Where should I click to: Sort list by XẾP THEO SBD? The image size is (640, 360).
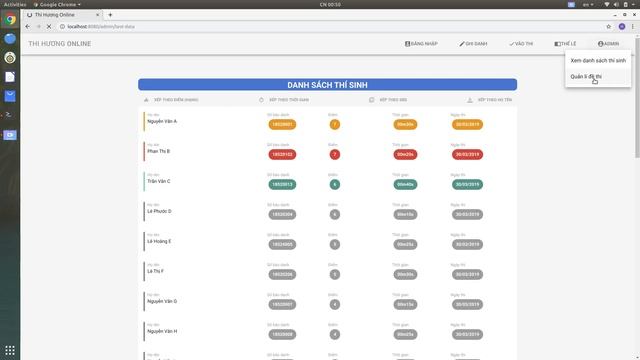point(388,100)
